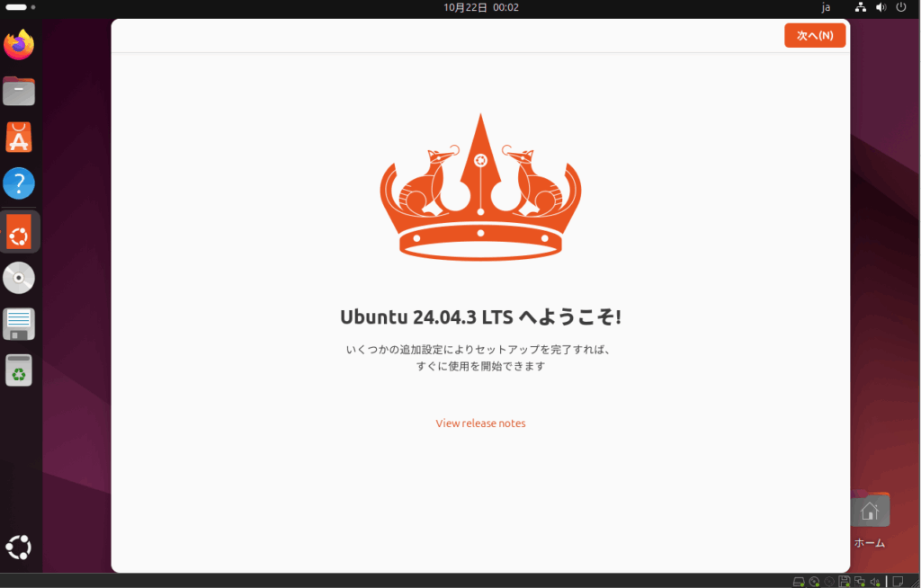Click the Activities pill in the top bar
This screenshot has height=588, width=921.
[17, 7]
